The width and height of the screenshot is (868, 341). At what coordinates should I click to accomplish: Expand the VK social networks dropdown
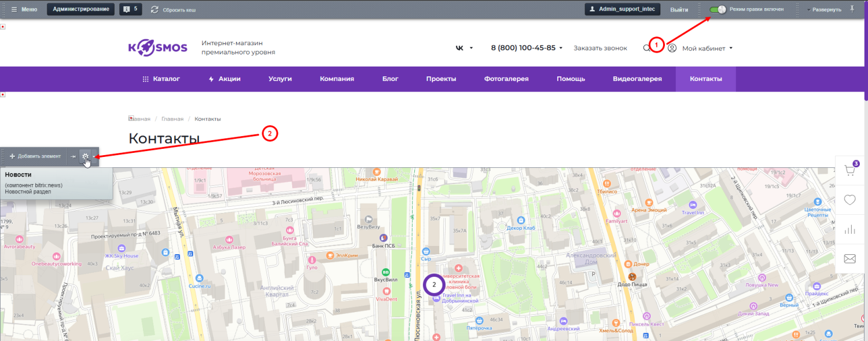[464, 48]
